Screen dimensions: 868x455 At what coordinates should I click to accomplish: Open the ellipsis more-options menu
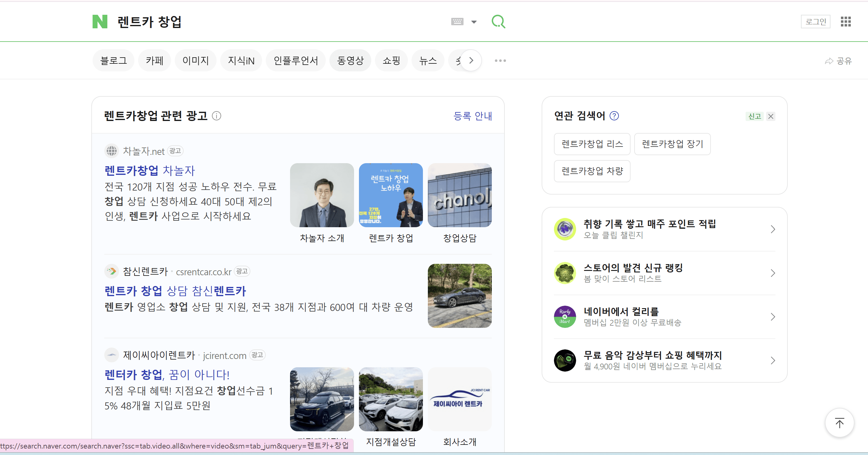(500, 60)
